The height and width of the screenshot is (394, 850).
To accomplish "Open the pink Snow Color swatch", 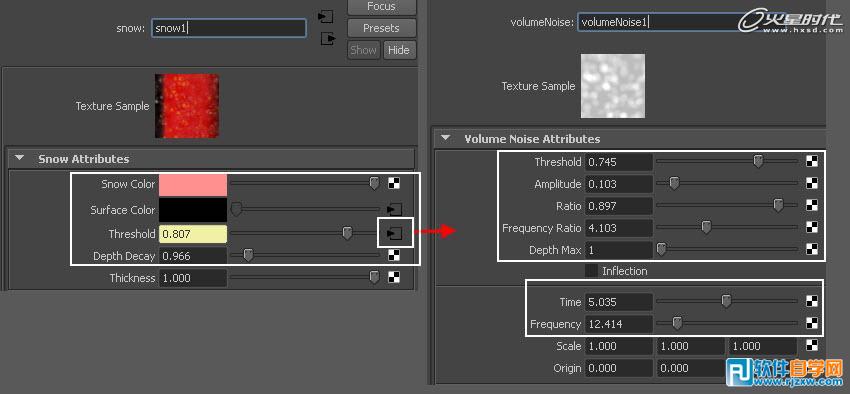I will click(x=193, y=184).
